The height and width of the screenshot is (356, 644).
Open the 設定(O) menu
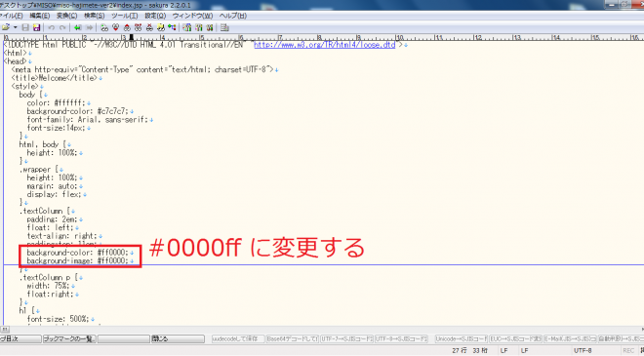(155, 16)
